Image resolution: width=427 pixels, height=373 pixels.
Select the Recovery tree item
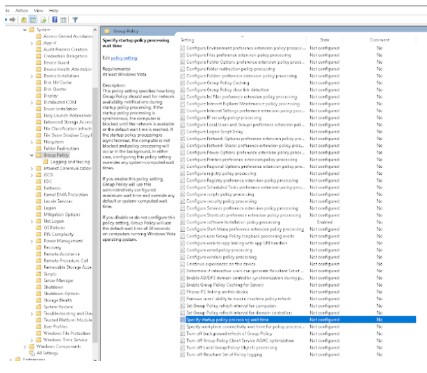point(53,247)
